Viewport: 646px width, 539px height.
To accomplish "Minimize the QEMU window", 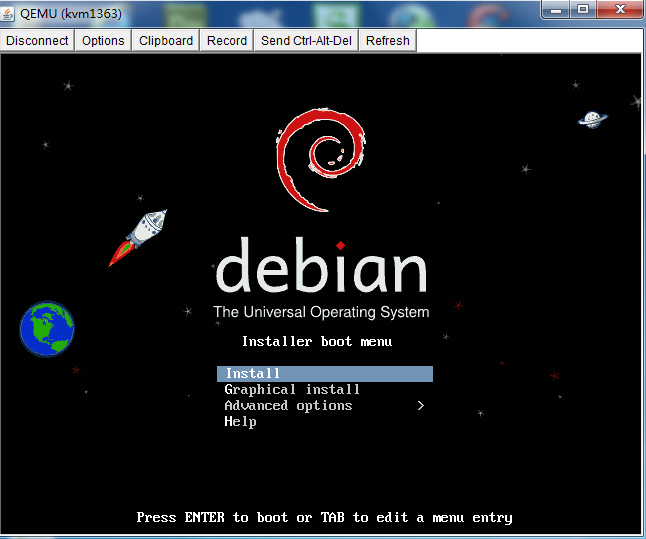I will click(x=556, y=9).
